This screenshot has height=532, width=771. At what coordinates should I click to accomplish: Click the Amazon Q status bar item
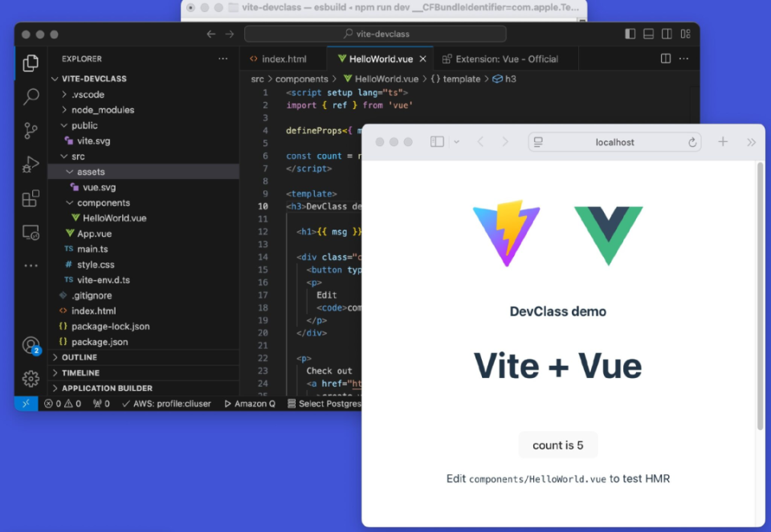[250, 404]
